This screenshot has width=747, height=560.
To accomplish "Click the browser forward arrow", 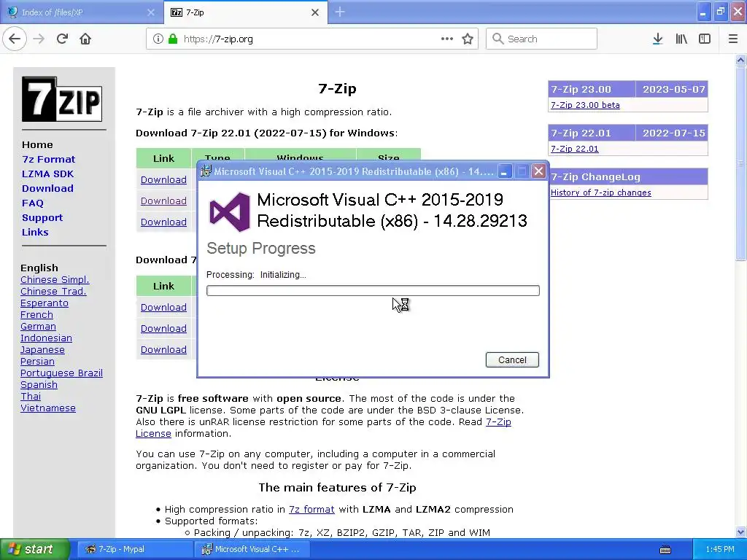I will tap(39, 39).
